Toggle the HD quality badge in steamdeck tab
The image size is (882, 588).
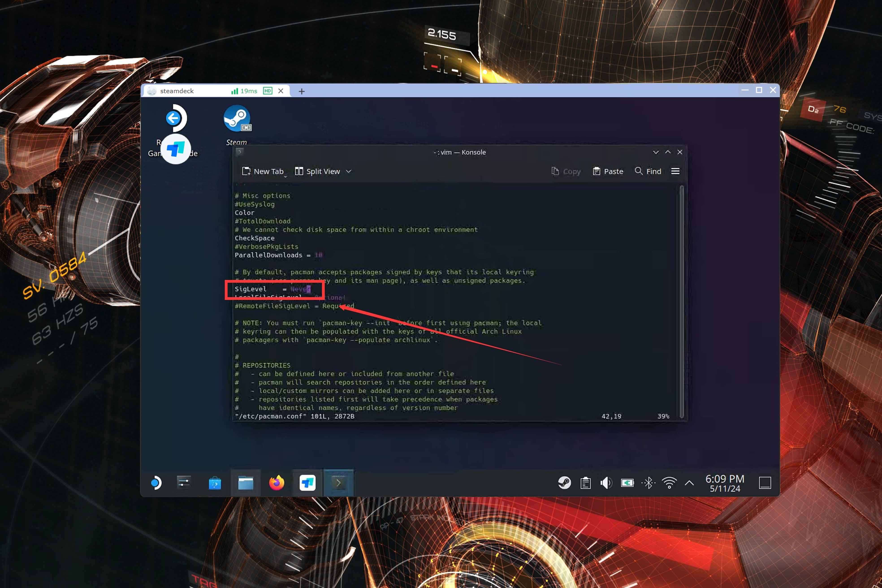point(267,91)
